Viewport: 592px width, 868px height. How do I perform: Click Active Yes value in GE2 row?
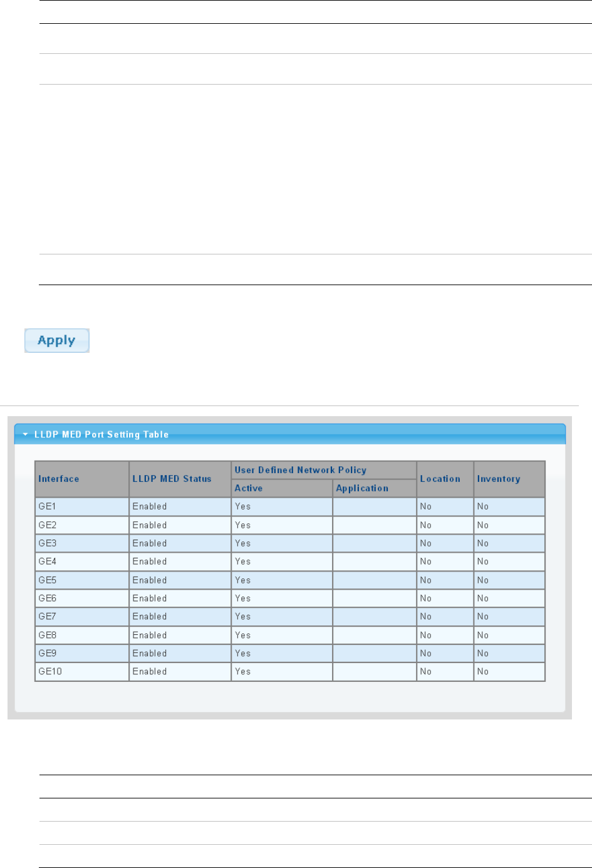[242, 525]
